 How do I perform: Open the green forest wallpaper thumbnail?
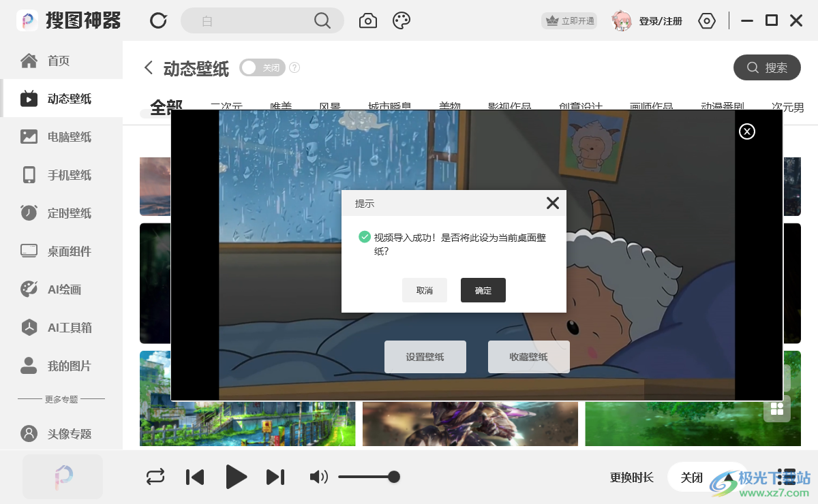693,423
